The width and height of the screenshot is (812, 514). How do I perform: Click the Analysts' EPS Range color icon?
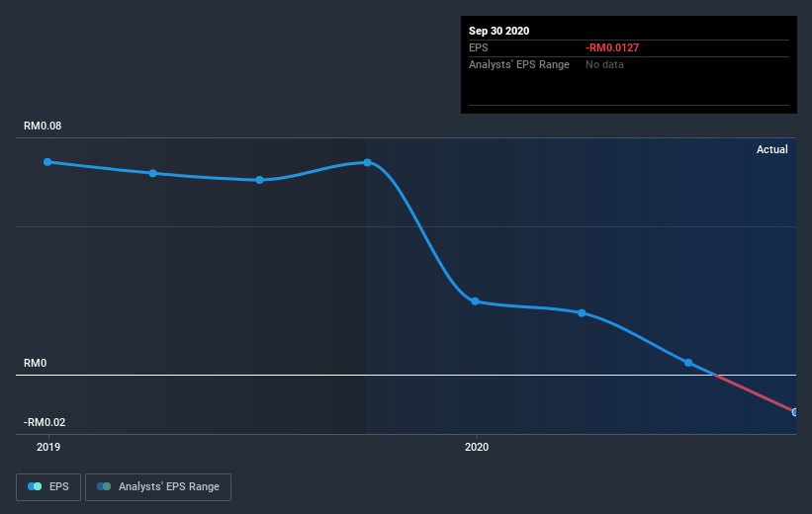click(104, 486)
